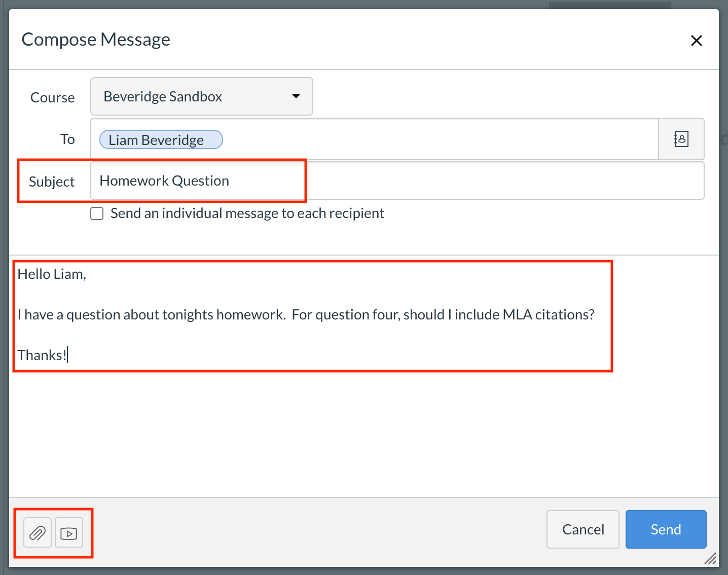Open the record media icon

click(69, 532)
